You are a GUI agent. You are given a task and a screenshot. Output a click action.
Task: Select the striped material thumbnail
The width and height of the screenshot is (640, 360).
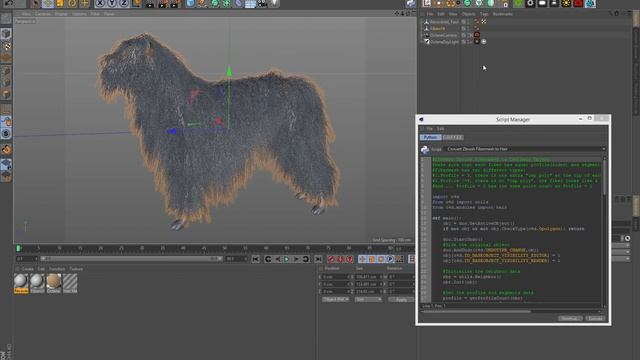tap(70, 282)
